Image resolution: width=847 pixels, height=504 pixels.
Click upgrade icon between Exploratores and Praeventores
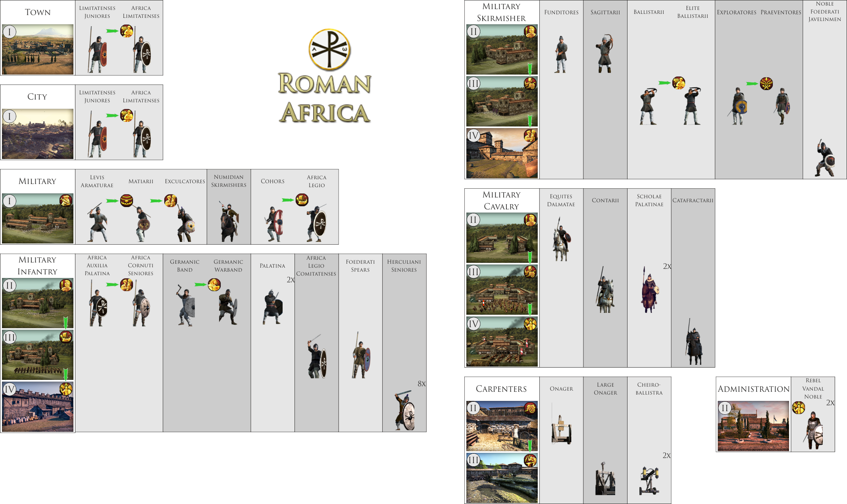[766, 84]
